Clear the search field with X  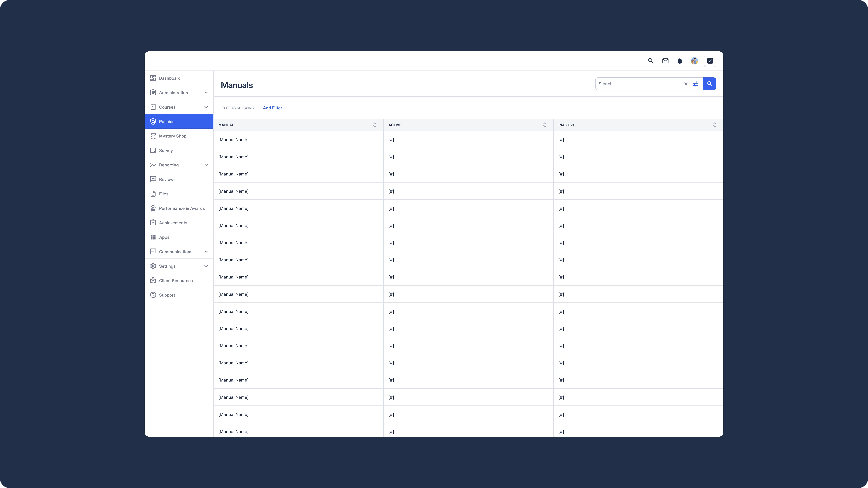pos(686,84)
